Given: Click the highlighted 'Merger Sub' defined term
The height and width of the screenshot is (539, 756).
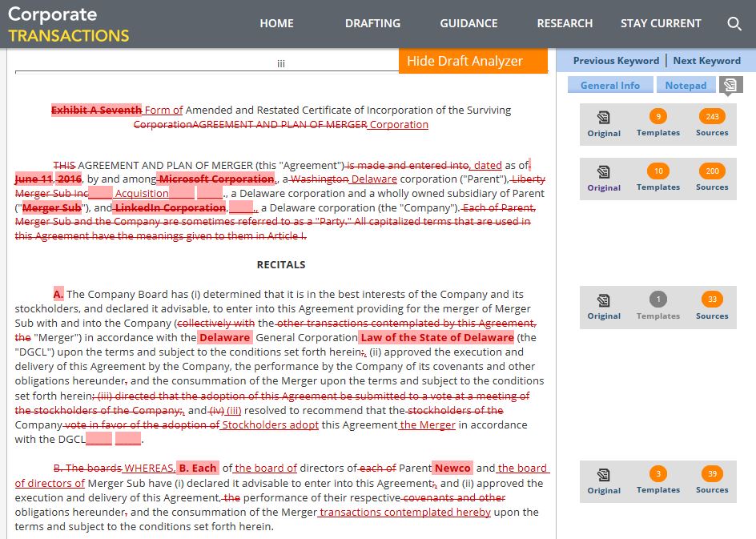Looking at the screenshot, I should pos(52,208).
